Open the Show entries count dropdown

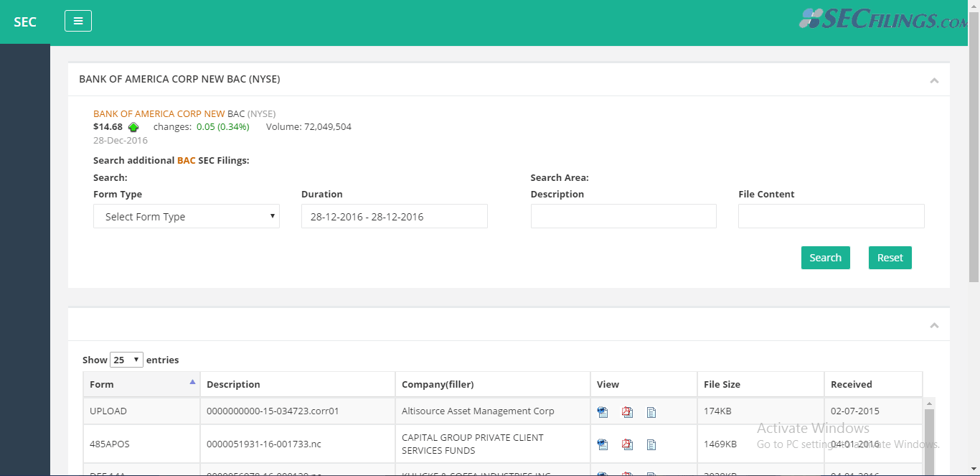(127, 360)
